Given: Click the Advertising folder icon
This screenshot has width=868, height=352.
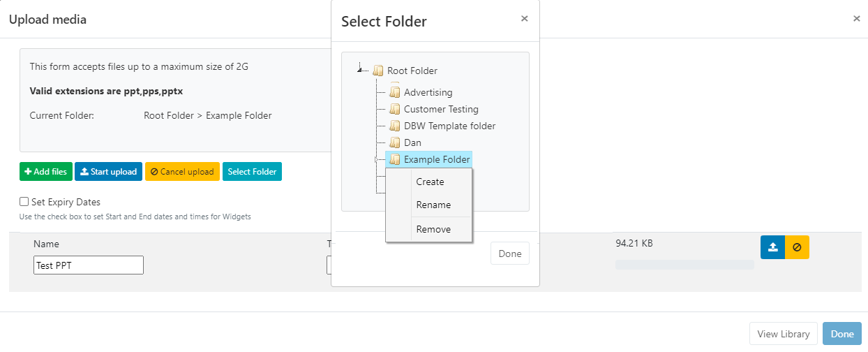Looking at the screenshot, I should click(x=395, y=92).
